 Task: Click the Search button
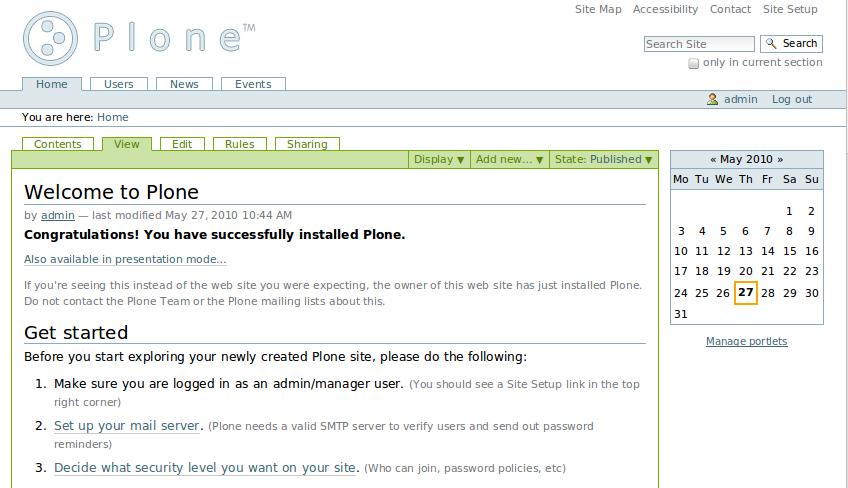(x=791, y=44)
